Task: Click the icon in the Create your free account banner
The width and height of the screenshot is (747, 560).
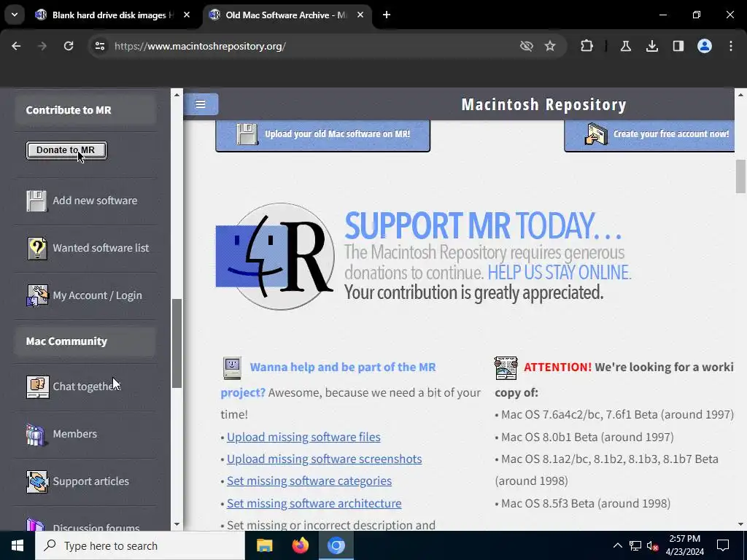Action: click(597, 134)
